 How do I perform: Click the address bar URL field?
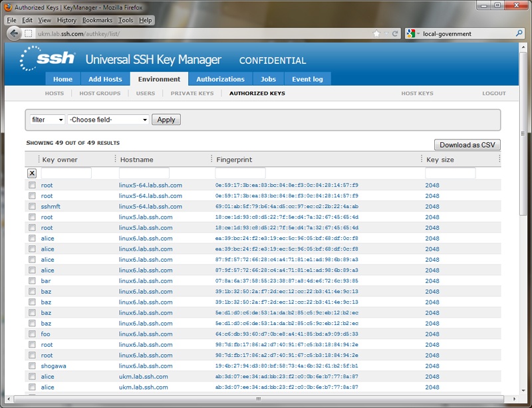point(203,34)
